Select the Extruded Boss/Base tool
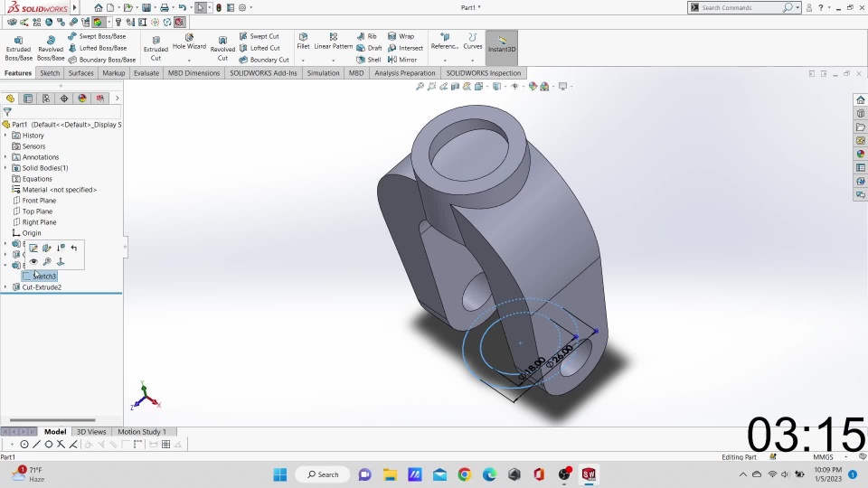The width and height of the screenshot is (868, 488). click(18, 48)
